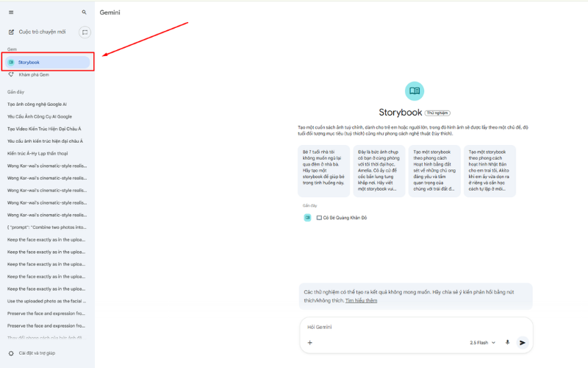This screenshot has width=588, height=368.
Task: Click the hamburger menu icon in sidebar
Action: pyautogui.click(x=10, y=13)
